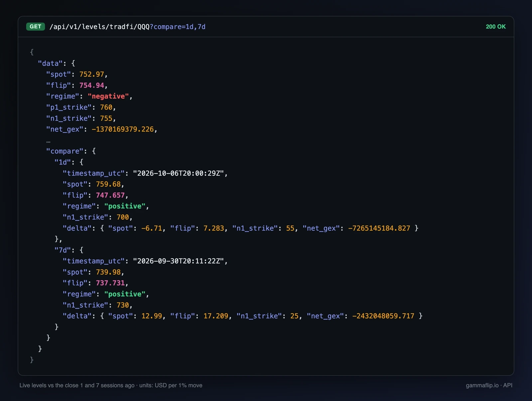The image size is (532, 401).
Task: Select 1d n1_strike value 700
Action: 123,217
